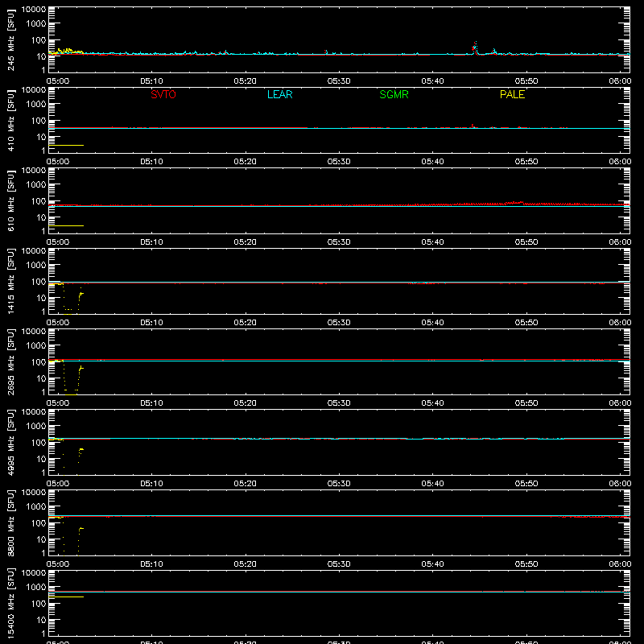Click the yellow PALE station legend label
644x644 pixels.
tap(512, 94)
